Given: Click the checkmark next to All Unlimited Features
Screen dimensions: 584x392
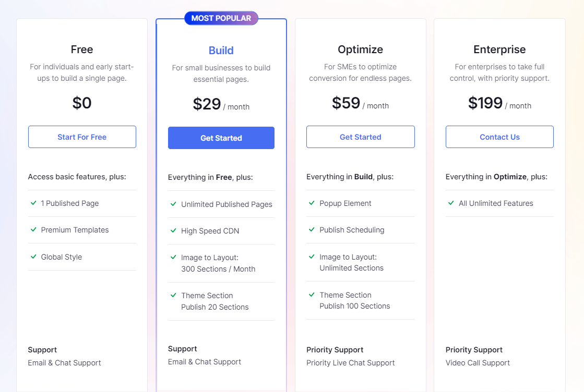Looking at the screenshot, I should pos(451,203).
